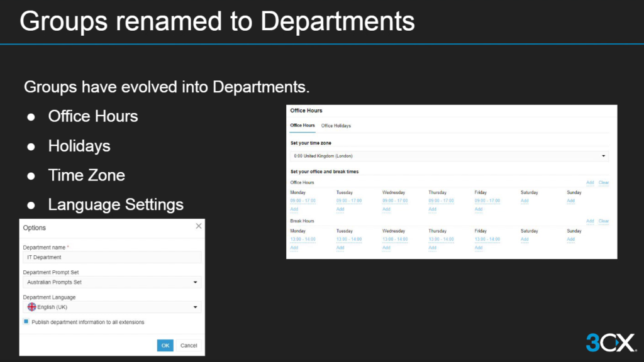Click the UK flag icon in Department Language
644x362 pixels.
[31, 307]
